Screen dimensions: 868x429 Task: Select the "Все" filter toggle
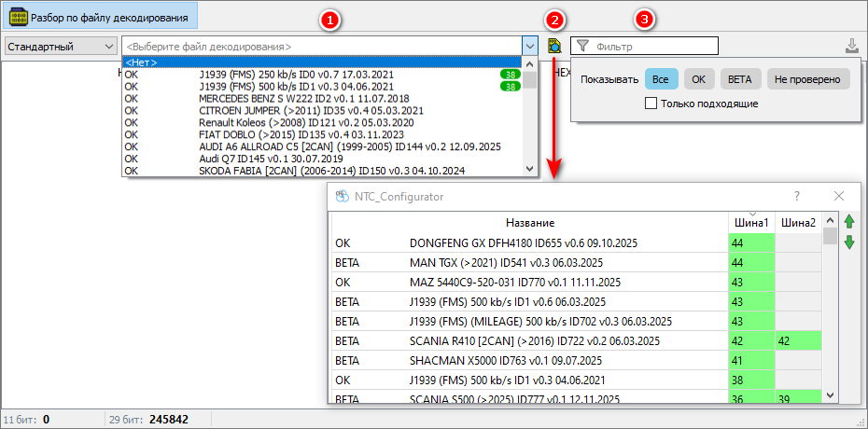660,79
